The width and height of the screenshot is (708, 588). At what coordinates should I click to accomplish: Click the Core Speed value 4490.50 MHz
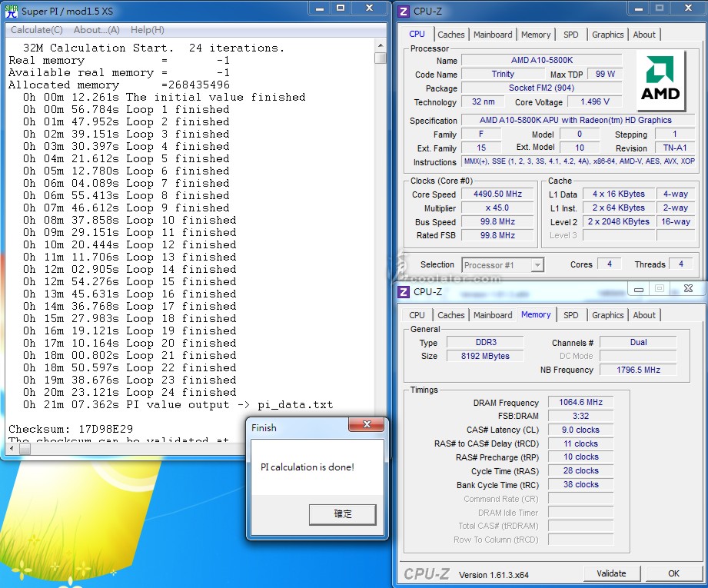[497, 194]
